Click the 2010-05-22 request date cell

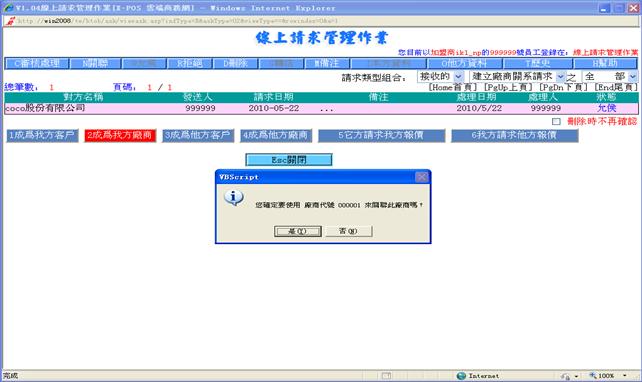274,108
